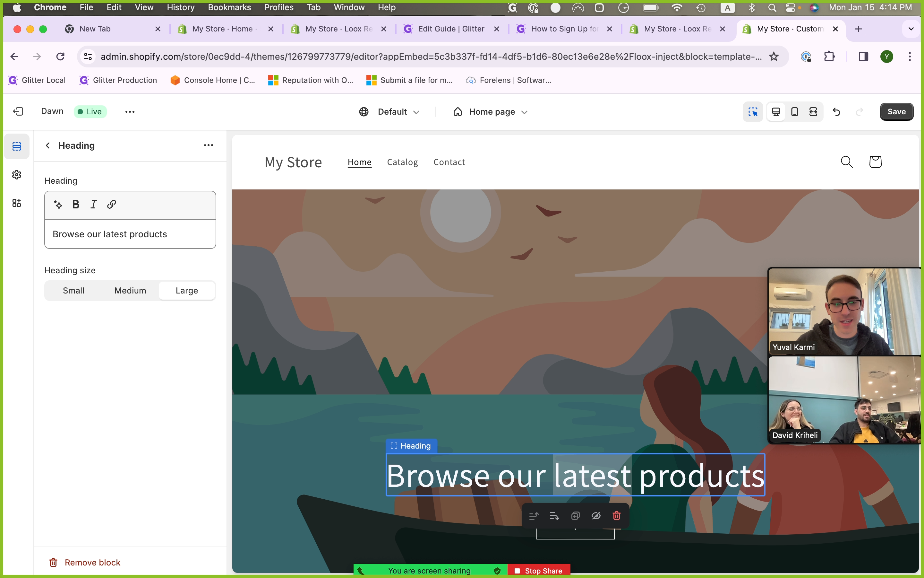The width and height of the screenshot is (924, 578).
Task: Move heading block up in preview toolbar
Action: tap(534, 516)
